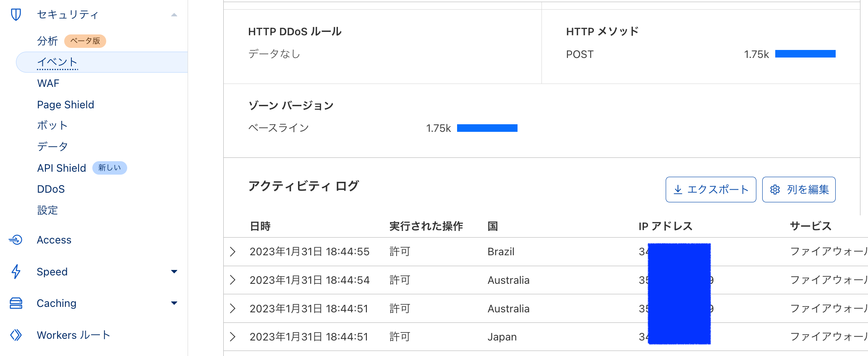The height and width of the screenshot is (356, 868).
Task: Click 許可 in the Japan row
Action: (400, 337)
